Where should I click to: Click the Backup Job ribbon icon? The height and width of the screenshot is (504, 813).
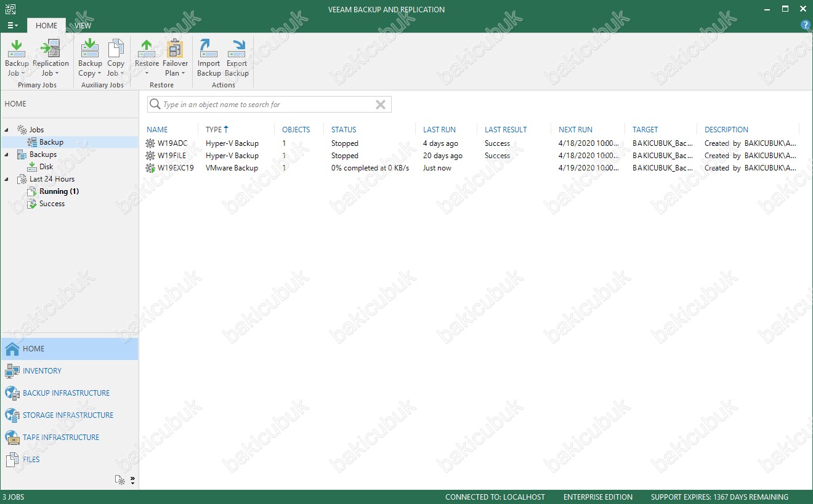tap(17, 48)
